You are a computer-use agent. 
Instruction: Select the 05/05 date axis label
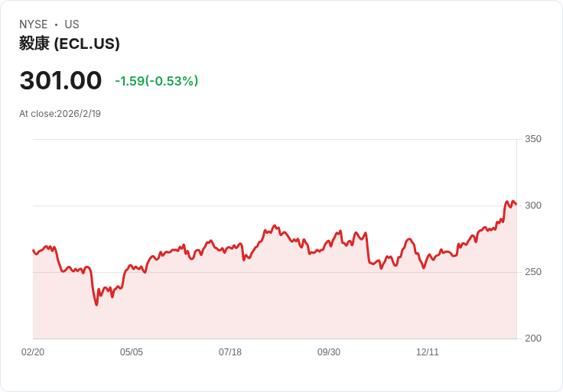[132, 352]
